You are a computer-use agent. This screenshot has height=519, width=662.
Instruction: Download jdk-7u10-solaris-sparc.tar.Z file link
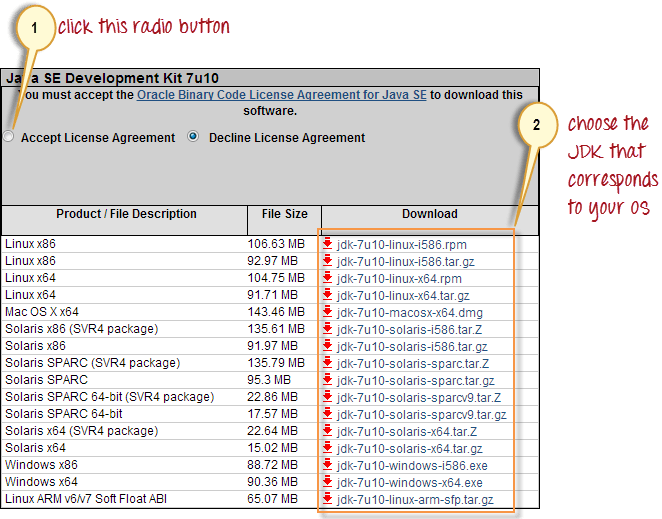[412, 364]
